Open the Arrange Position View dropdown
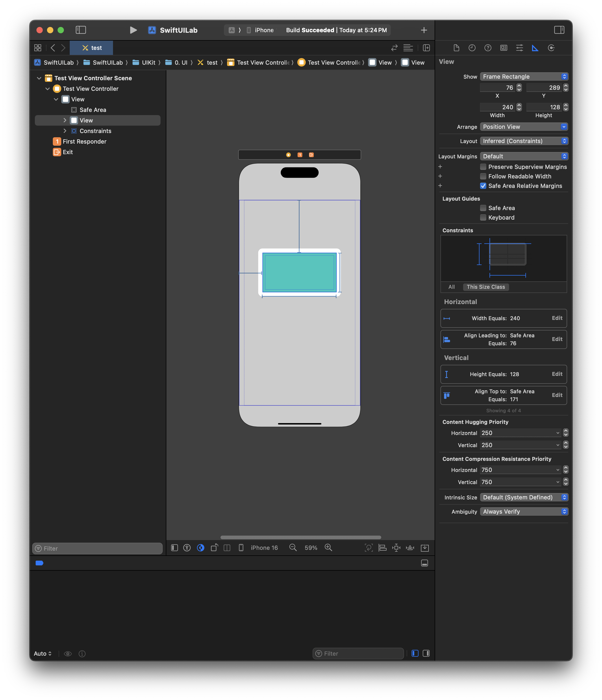The height and width of the screenshot is (700, 602). tap(524, 127)
